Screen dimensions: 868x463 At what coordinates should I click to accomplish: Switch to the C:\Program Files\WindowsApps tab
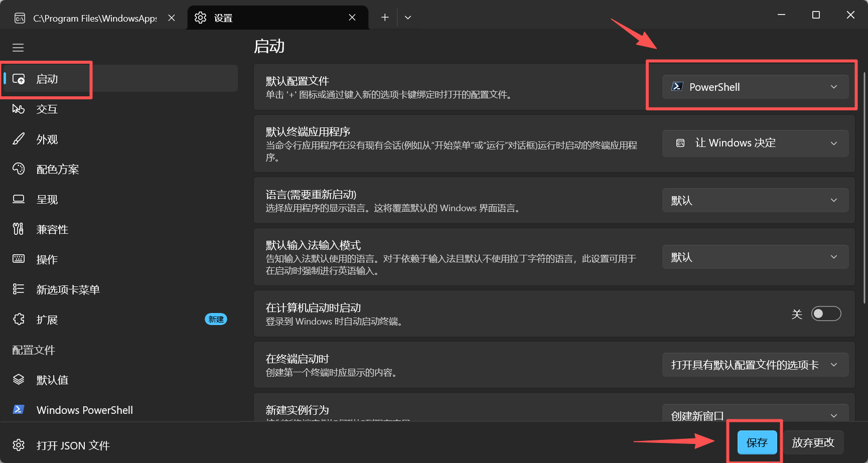point(95,18)
